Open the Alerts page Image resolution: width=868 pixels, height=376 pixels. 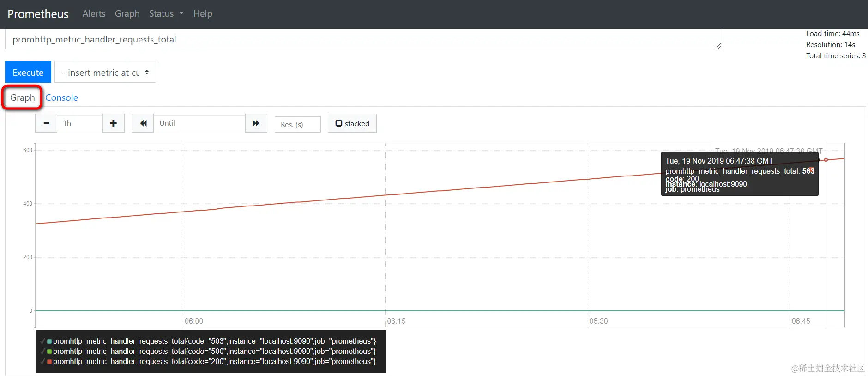(94, 14)
